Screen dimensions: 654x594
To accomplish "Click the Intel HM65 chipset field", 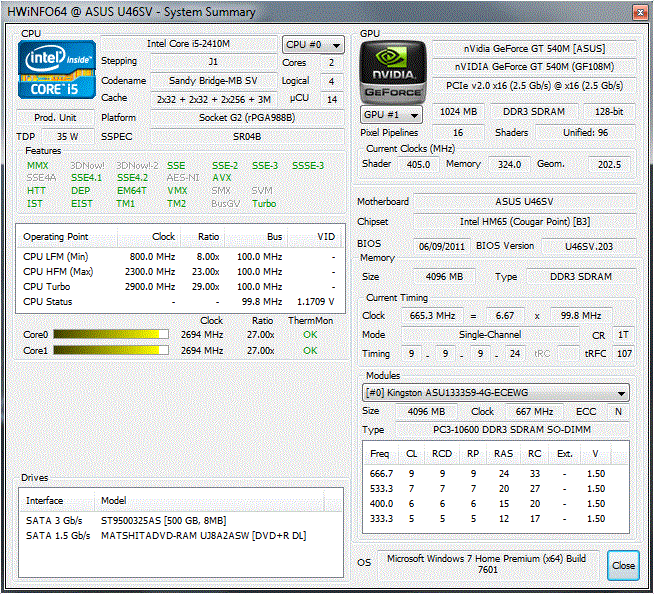I will (524, 221).
